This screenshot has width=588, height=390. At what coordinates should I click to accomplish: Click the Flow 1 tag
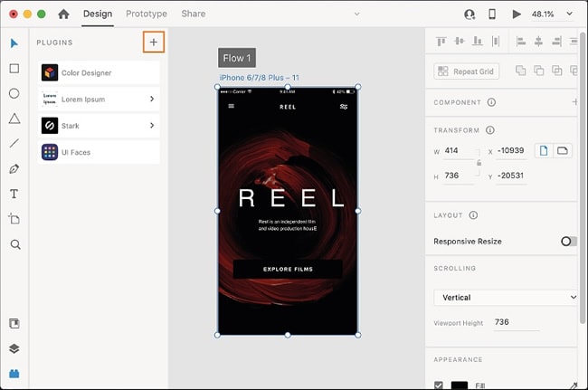(237, 58)
